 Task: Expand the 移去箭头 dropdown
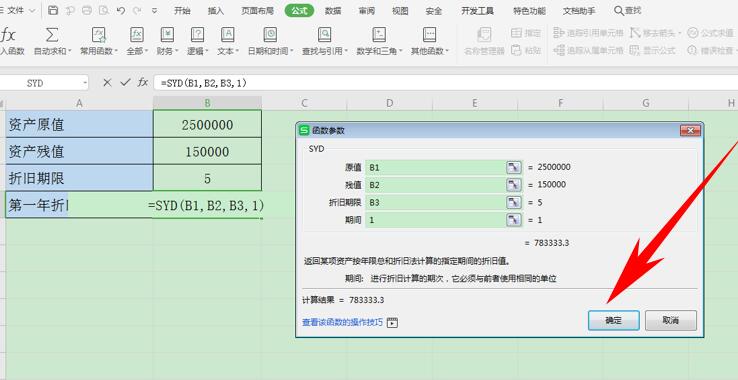point(679,33)
